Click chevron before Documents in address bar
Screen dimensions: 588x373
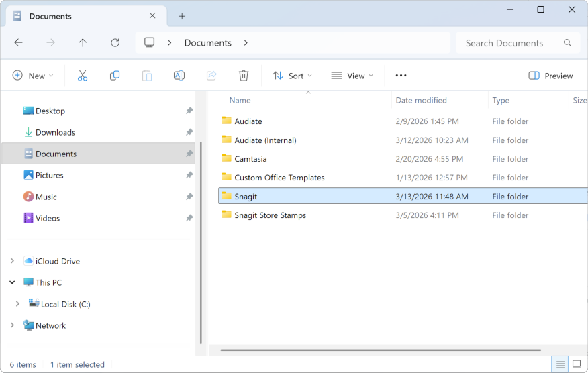170,43
